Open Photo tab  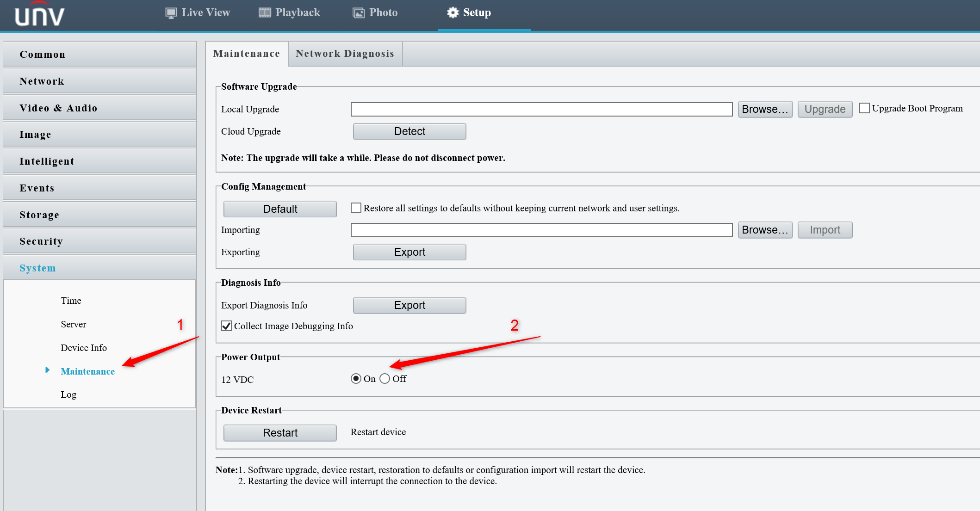[x=375, y=13]
